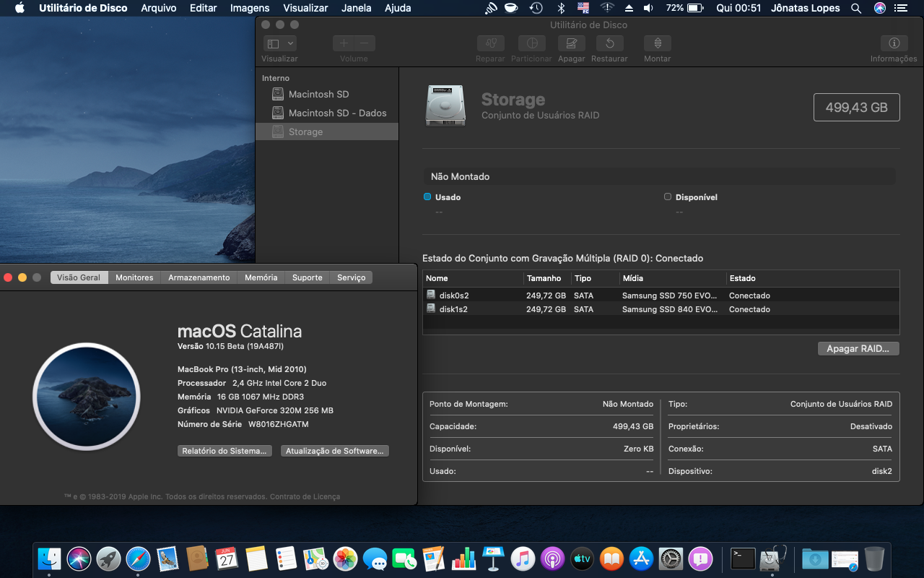Select Macintosh SD in the sidebar

click(318, 95)
